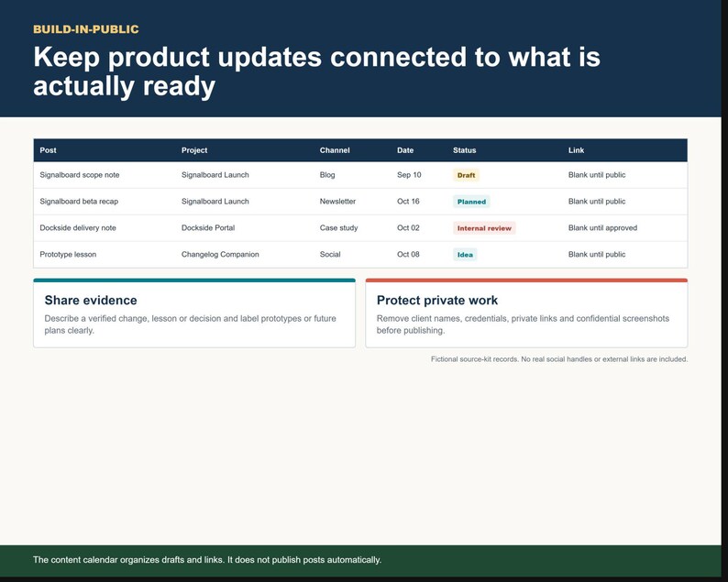The height and width of the screenshot is (582, 728).
Task: Click the content calendar footer note
Action: tap(207, 560)
